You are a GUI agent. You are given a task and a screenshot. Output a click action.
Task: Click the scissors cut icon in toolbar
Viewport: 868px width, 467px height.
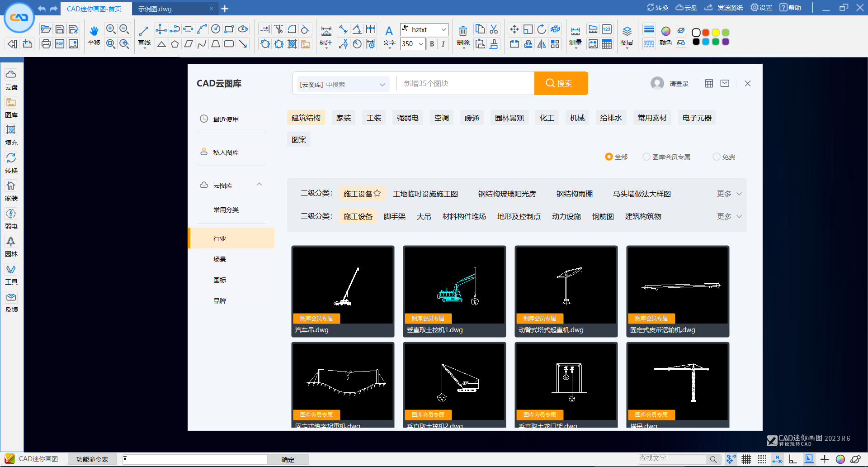tap(494, 29)
